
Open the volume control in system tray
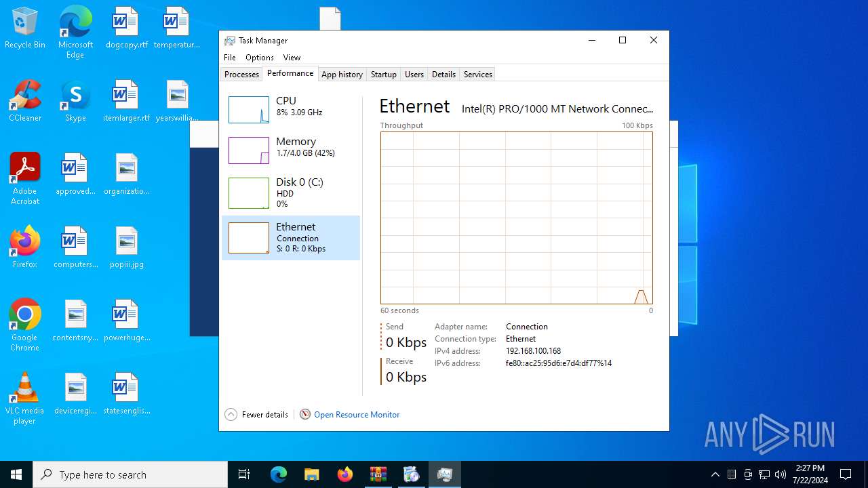[x=781, y=474]
